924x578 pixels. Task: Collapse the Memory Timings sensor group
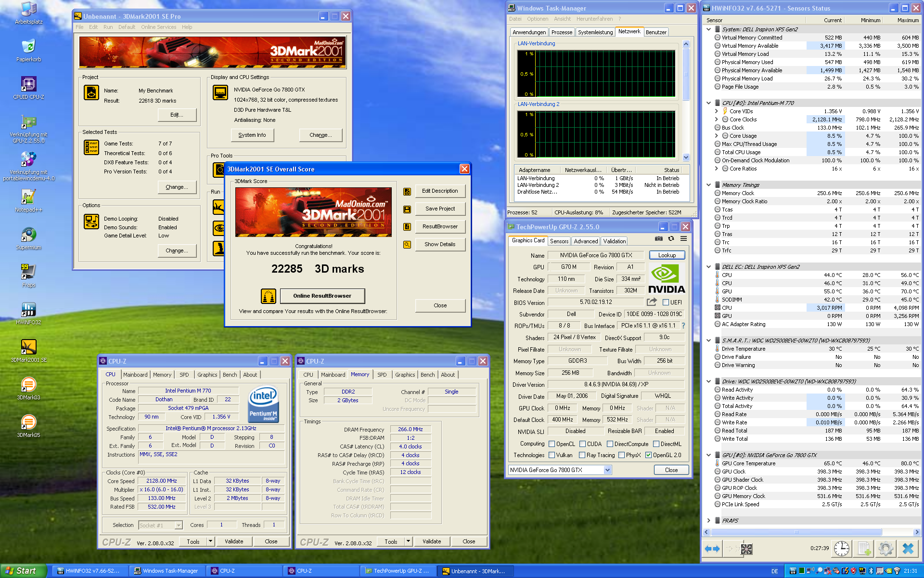(708, 185)
